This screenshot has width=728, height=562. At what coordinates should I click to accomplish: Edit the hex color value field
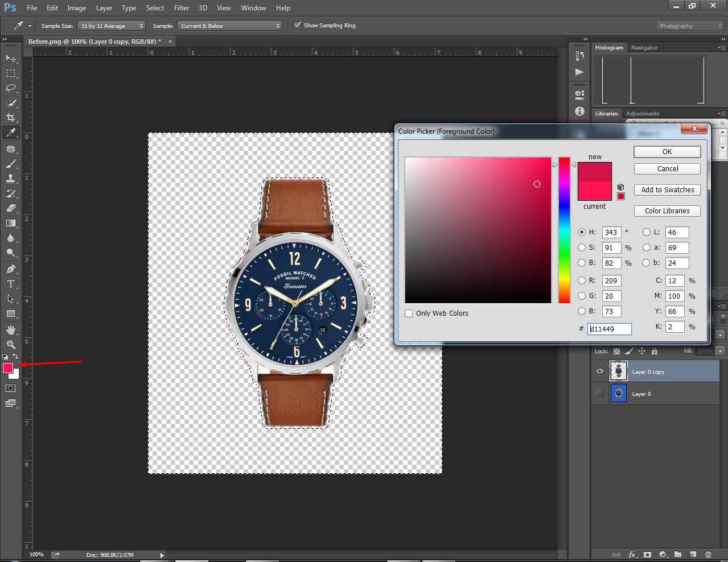609,329
